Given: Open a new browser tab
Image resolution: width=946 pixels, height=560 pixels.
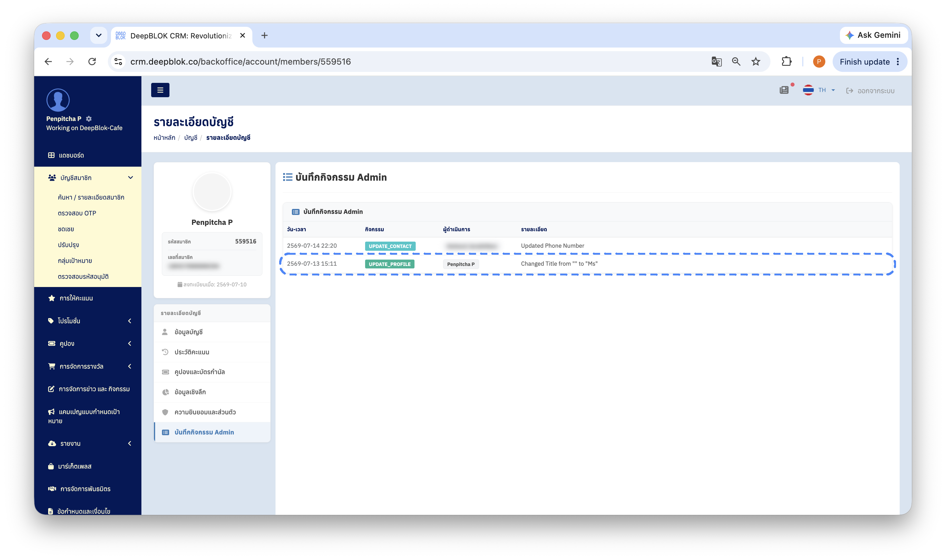Looking at the screenshot, I should pyautogui.click(x=265, y=35).
